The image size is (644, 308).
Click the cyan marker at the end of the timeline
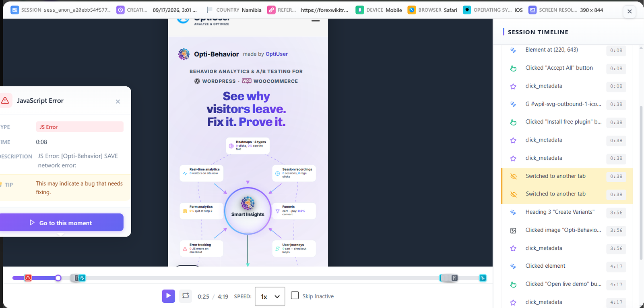[x=483, y=278]
